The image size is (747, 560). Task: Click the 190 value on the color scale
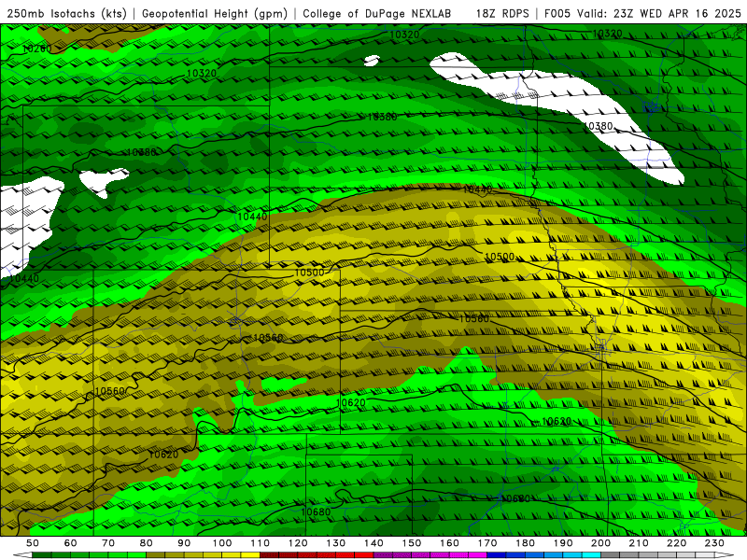tap(563, 543)
